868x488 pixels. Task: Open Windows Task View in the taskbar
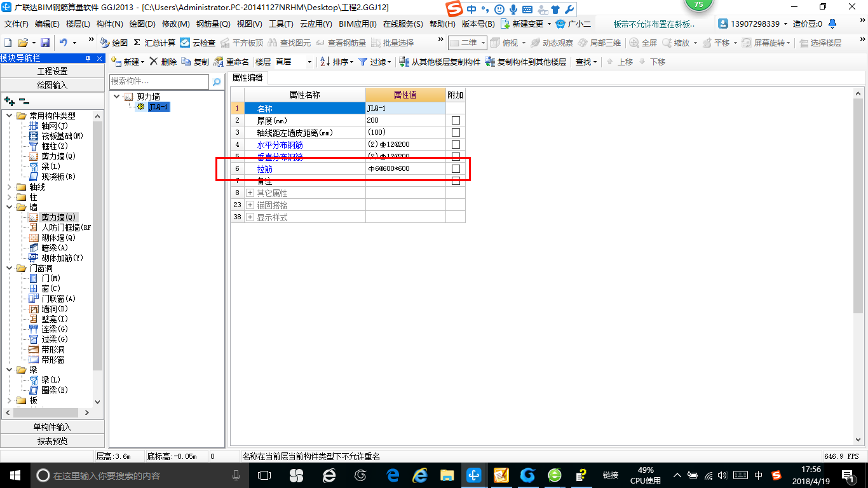(264, 475)
